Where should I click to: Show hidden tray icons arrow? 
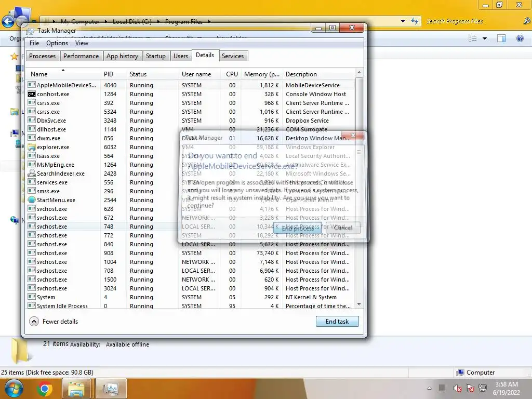(x=430, y=388)
